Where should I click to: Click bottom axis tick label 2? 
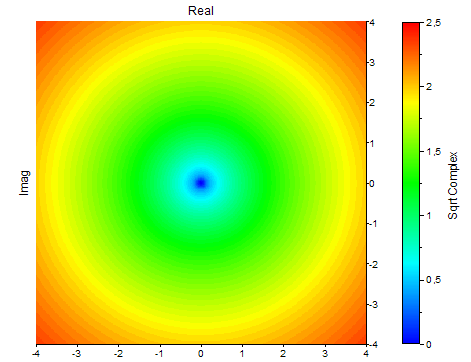[x=283, y=354]
